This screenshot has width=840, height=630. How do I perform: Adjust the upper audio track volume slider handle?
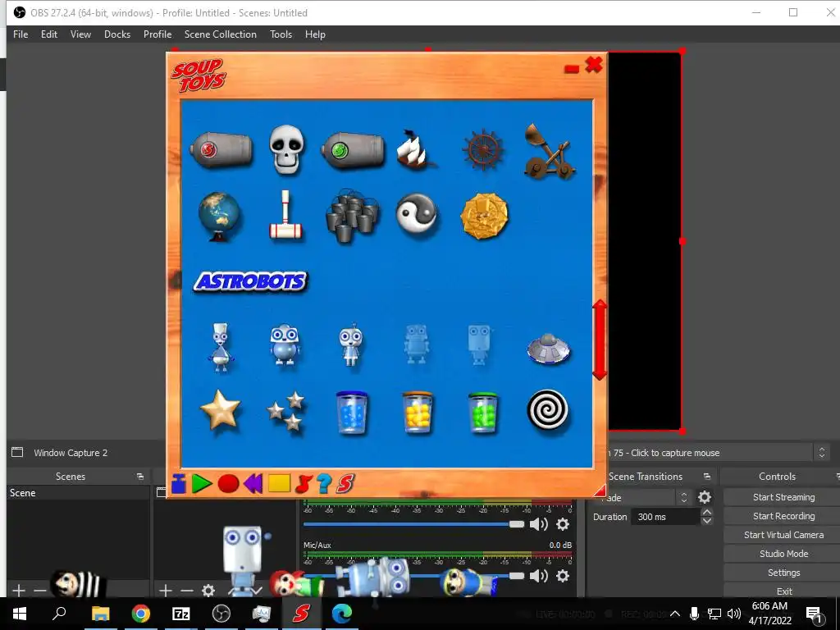click(517, 524)
